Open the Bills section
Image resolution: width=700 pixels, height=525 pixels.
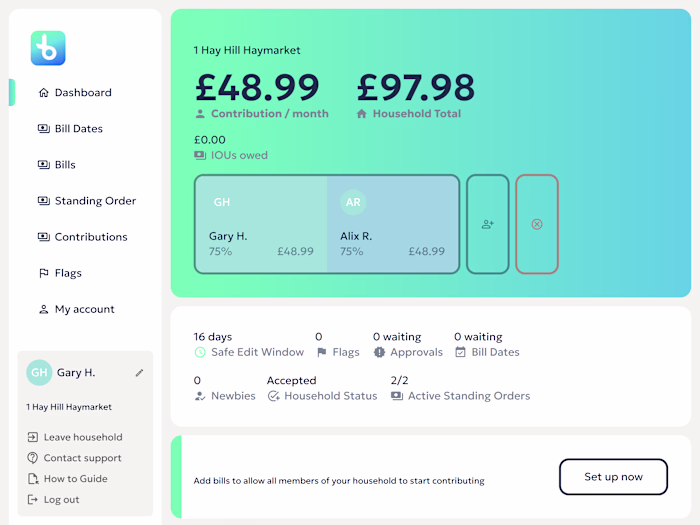tap(65, 165)
